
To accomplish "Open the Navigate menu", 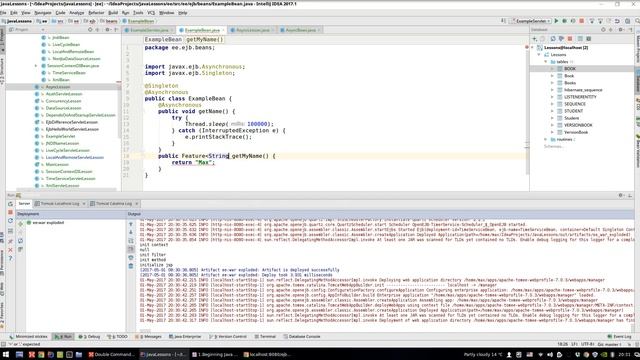I will pyautogui.click(x=43, y=13).
